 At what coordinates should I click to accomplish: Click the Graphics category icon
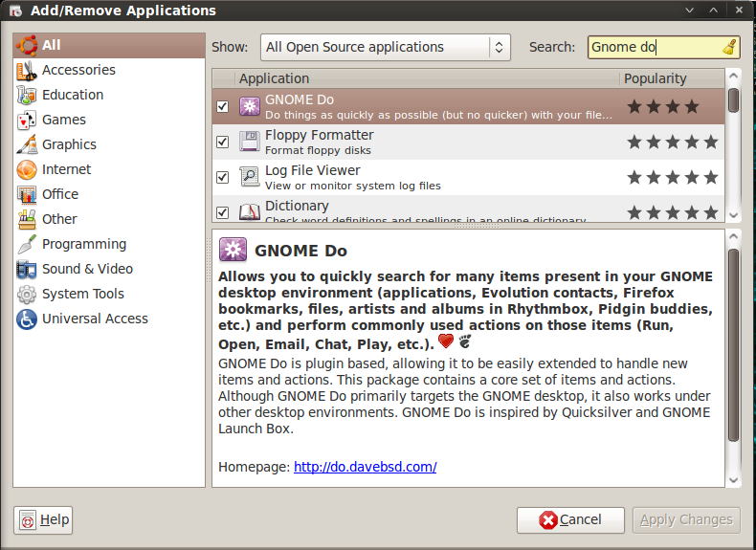(x=27, y=144)
